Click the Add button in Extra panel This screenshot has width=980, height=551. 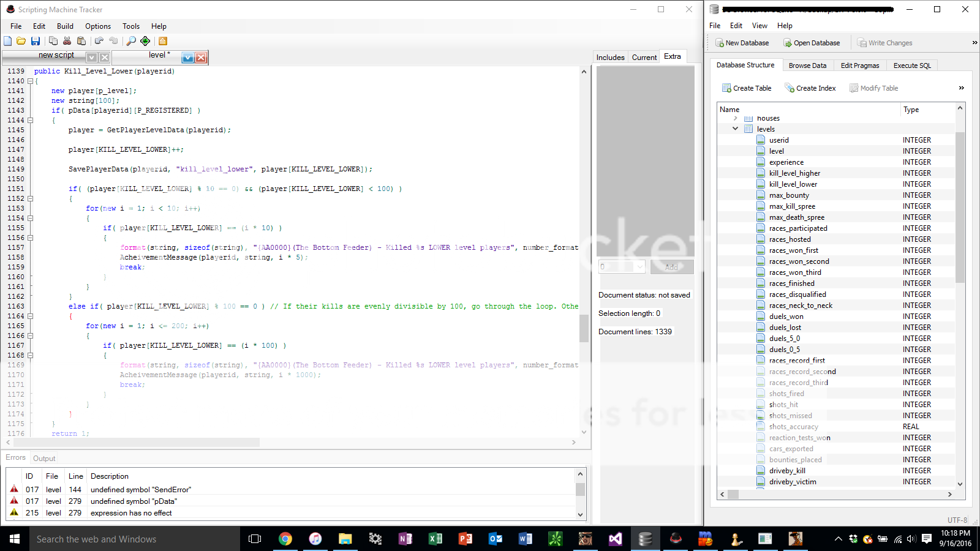click(x=671, y=267)
